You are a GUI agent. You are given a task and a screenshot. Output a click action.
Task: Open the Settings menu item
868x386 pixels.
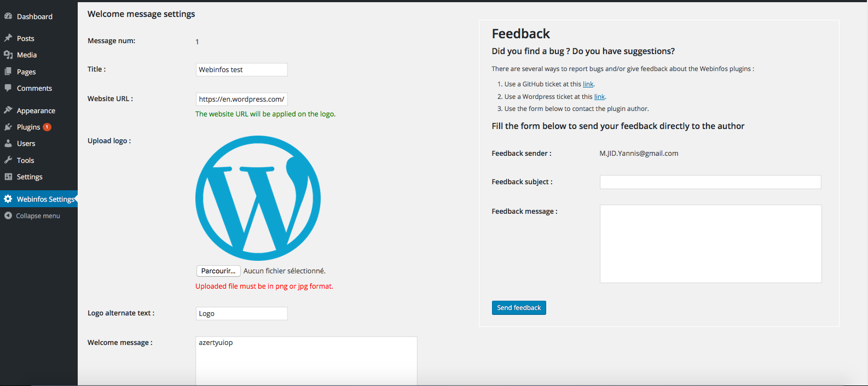(39, 177)
